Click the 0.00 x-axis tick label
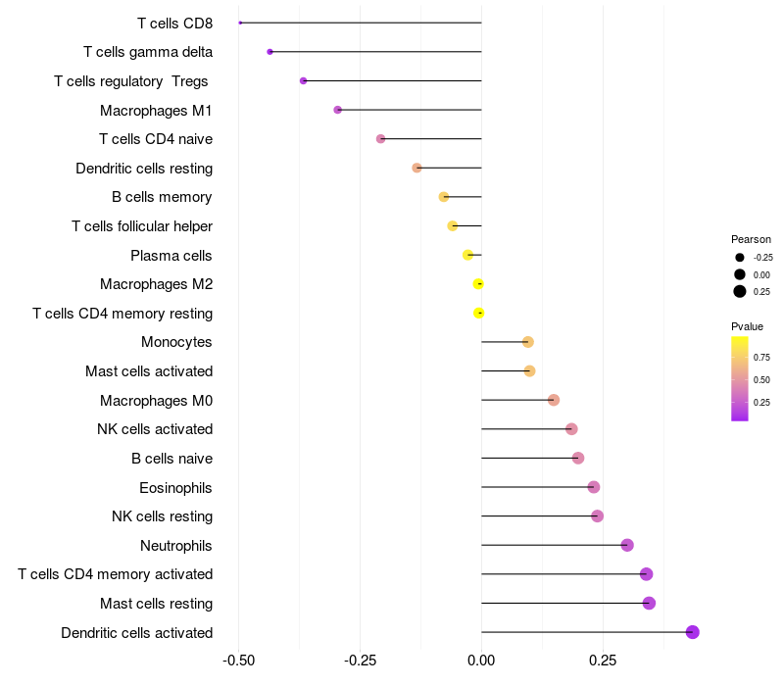The height and width of the screenshot is (686, 784). click(x=481, y=660)
